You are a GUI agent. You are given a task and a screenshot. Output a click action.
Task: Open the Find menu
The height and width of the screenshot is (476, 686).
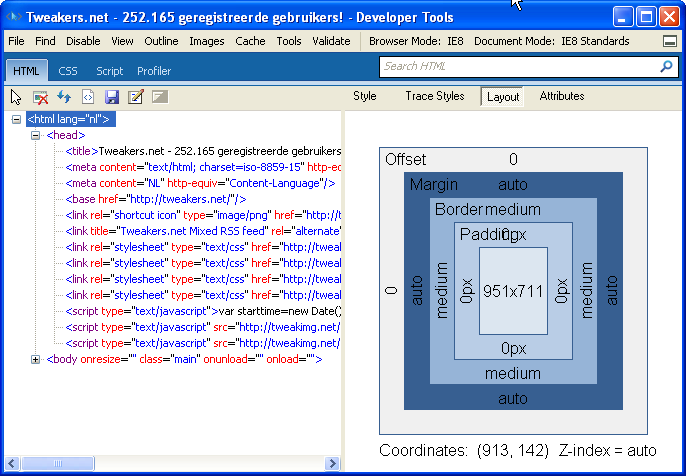click(45, 41)
